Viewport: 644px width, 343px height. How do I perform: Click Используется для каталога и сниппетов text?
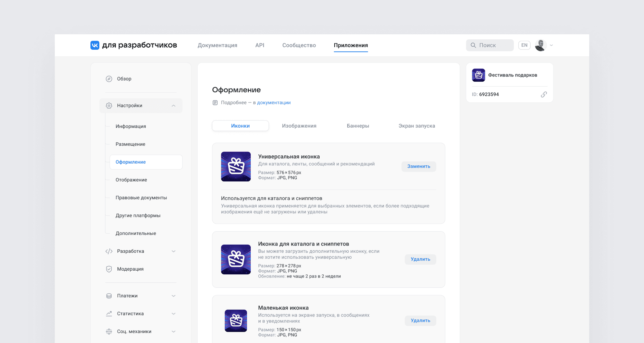coord(272,198)
